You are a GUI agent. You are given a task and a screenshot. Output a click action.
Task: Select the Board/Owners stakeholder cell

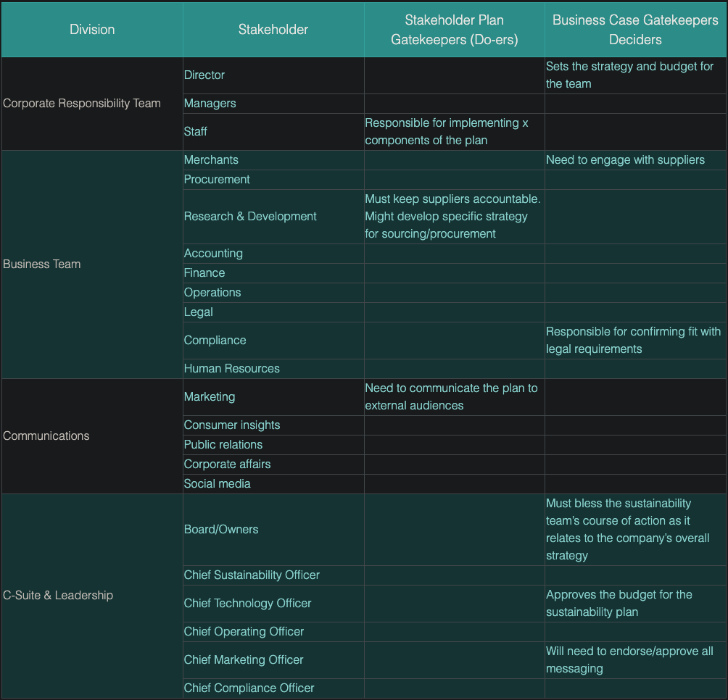221,529
